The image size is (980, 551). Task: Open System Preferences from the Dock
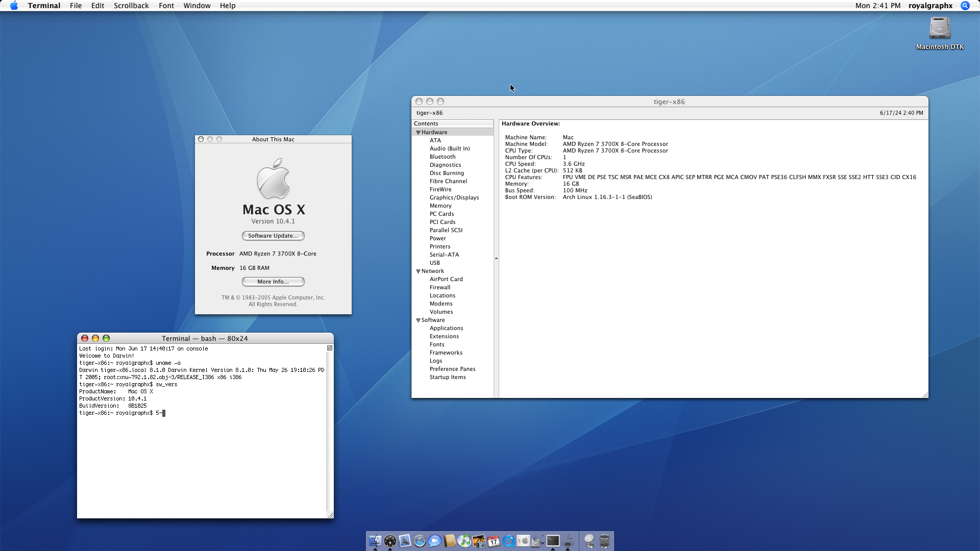pos(523,541)
